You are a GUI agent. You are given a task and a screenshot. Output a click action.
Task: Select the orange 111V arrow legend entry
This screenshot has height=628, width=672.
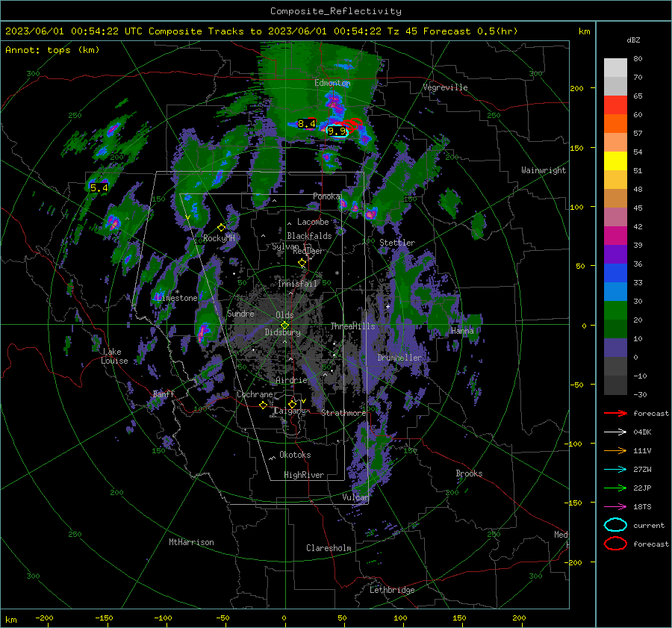(x=615, y=450)
